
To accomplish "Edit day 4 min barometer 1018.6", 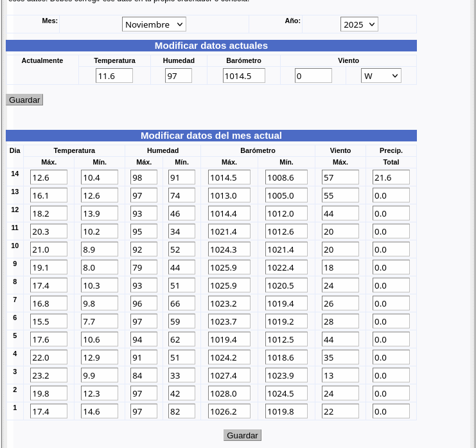I will point(286,357).
